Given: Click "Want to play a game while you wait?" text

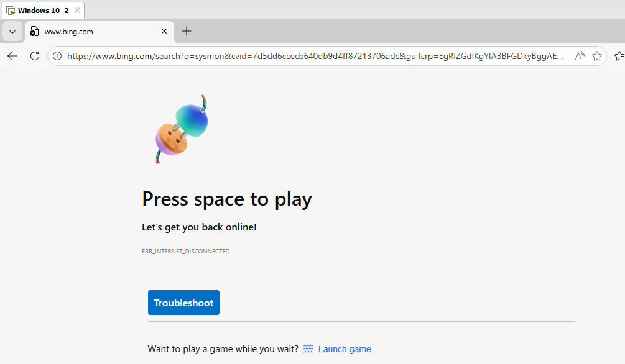Looking at the screenshot, I should tap(223, 349).
